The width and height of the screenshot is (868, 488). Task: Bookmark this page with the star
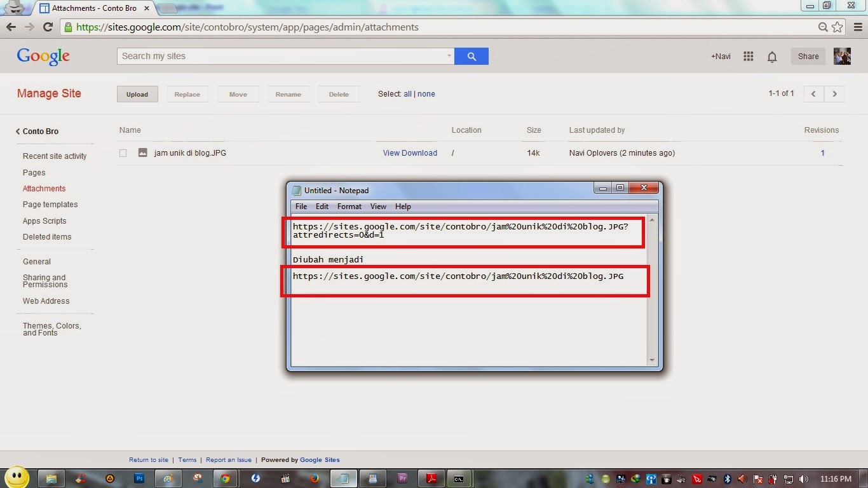pos(837,27)
